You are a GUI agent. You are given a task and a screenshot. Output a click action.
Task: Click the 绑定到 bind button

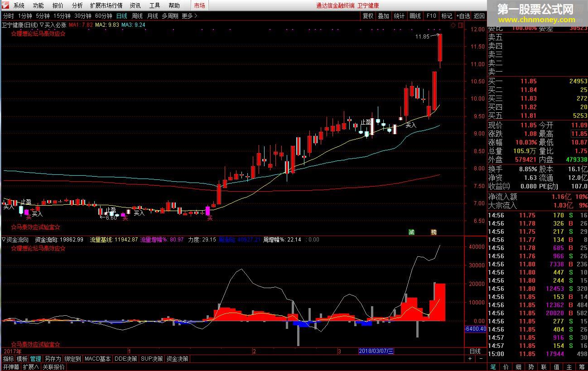pos(72,359)
